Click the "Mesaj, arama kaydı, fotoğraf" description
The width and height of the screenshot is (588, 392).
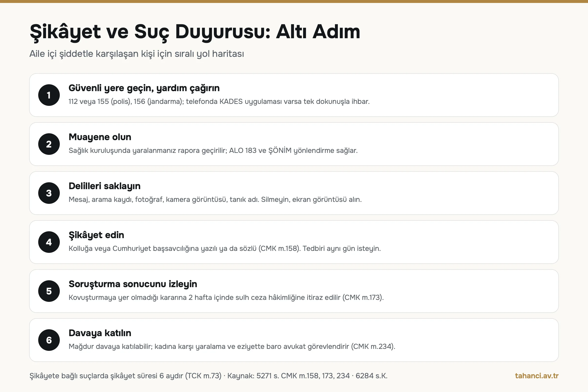215,199
